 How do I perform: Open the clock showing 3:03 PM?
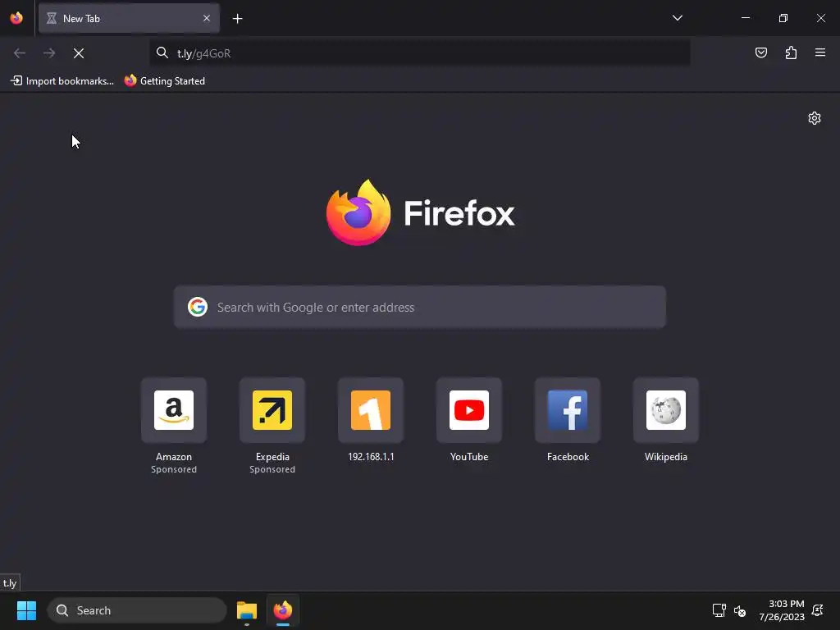pos(781,610)
